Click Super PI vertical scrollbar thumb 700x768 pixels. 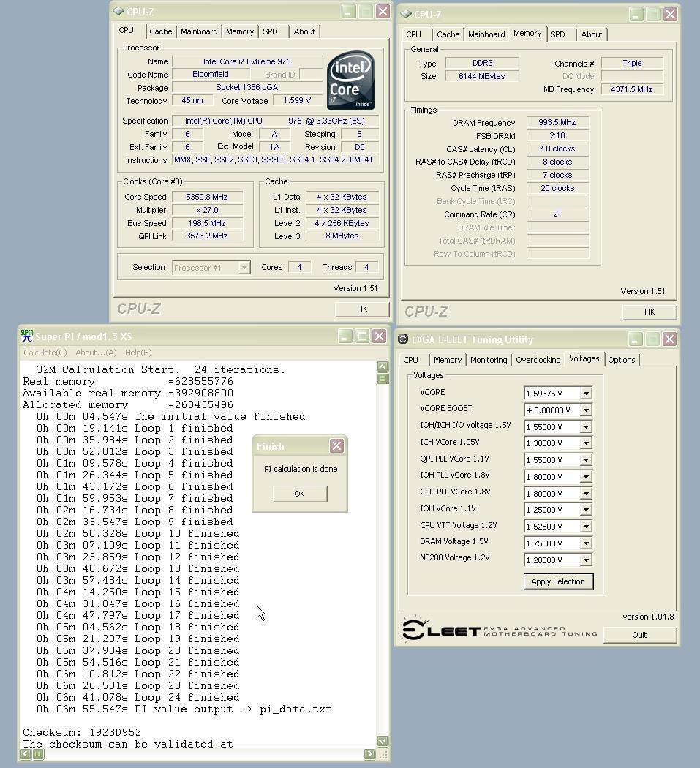click(x=383, y=379)
